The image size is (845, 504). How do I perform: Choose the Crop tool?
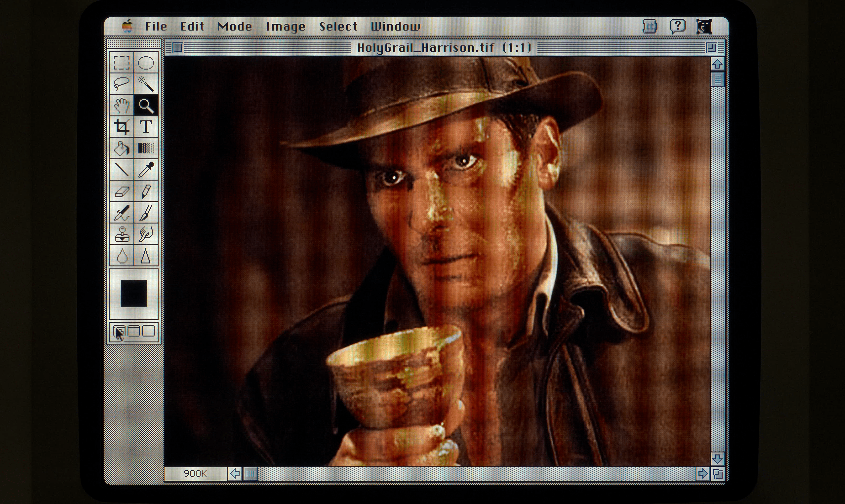point(121,127)
